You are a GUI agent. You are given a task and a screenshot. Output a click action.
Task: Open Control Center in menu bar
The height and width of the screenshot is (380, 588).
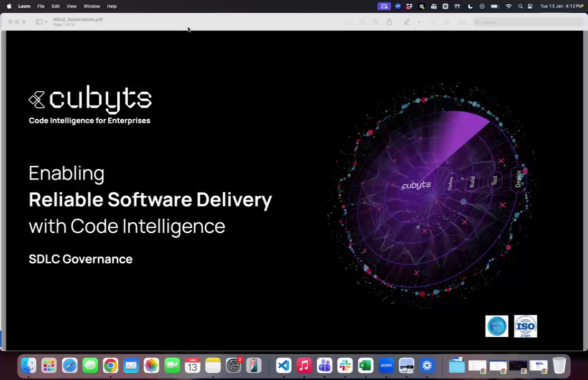pos(530,6)
